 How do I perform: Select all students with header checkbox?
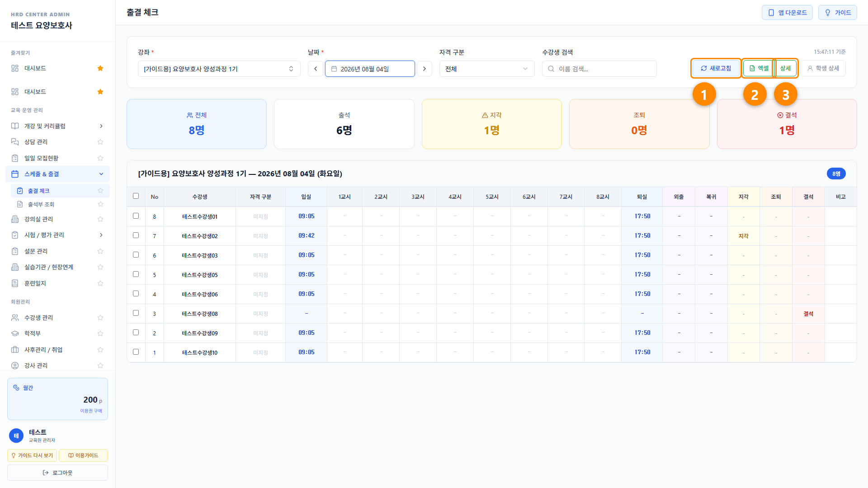coord(136,196)
